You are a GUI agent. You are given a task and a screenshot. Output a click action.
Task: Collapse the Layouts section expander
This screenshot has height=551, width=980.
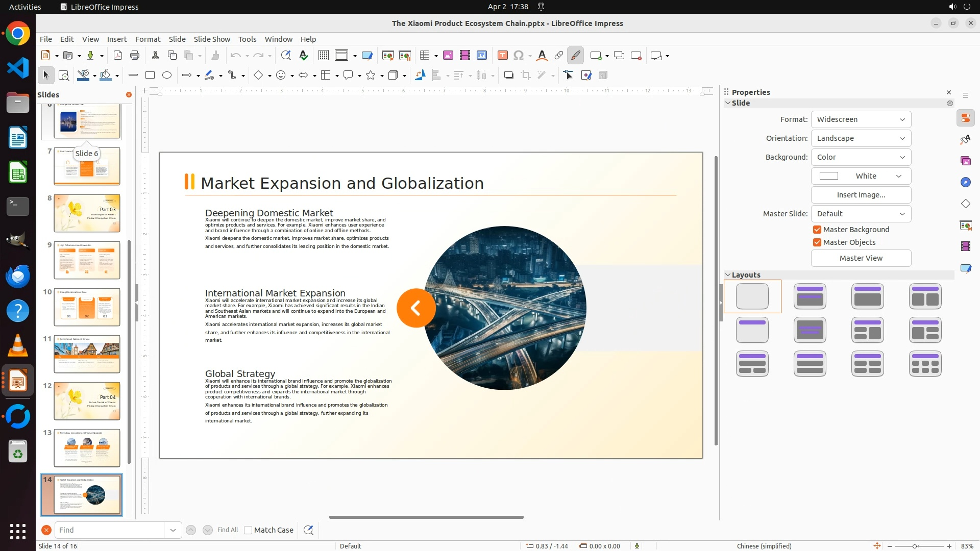click(x=728, y=275)
